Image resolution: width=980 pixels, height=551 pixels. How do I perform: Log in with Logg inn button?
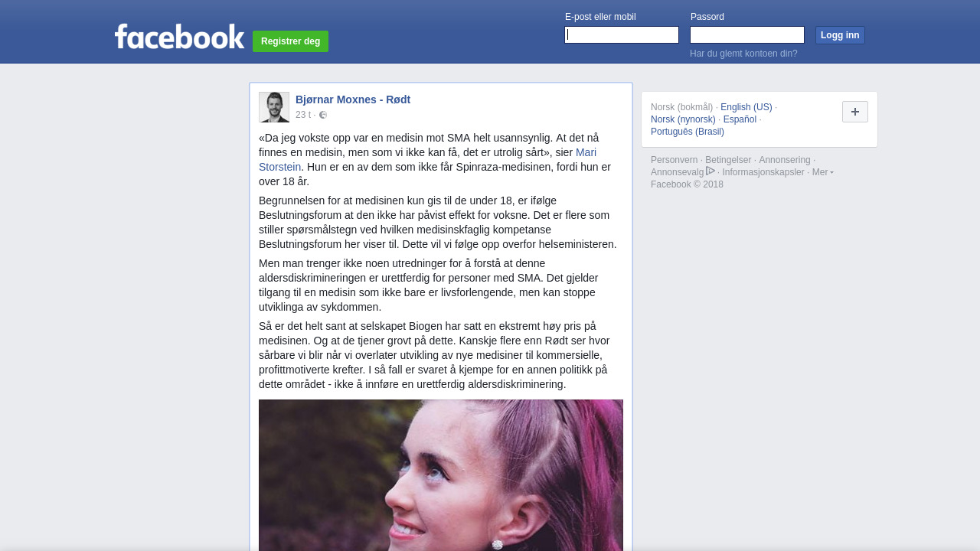tap(840, 35)
